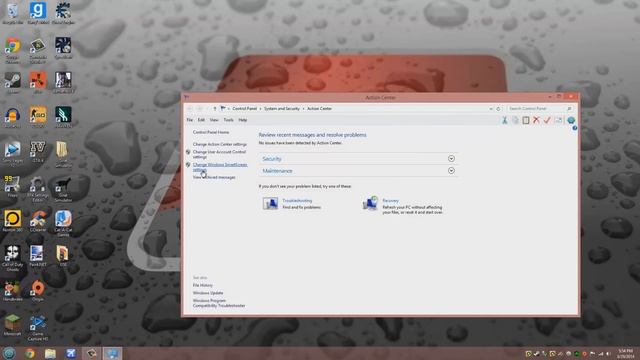Open the Call of Duty Ghosts shortcut

tap(13, 258)
